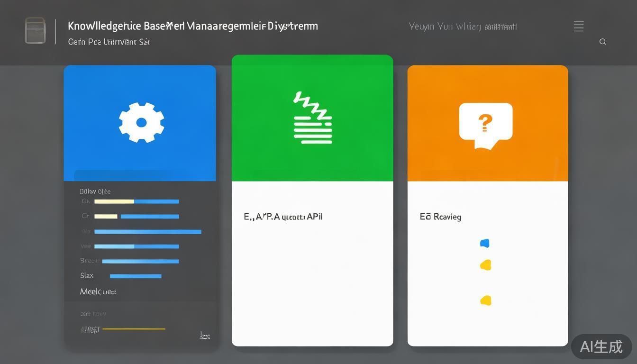This screenshot has height=364, width=637.
Task: Click the 'Cein Pce' subtitle under header title
Action: coord(109,42)
